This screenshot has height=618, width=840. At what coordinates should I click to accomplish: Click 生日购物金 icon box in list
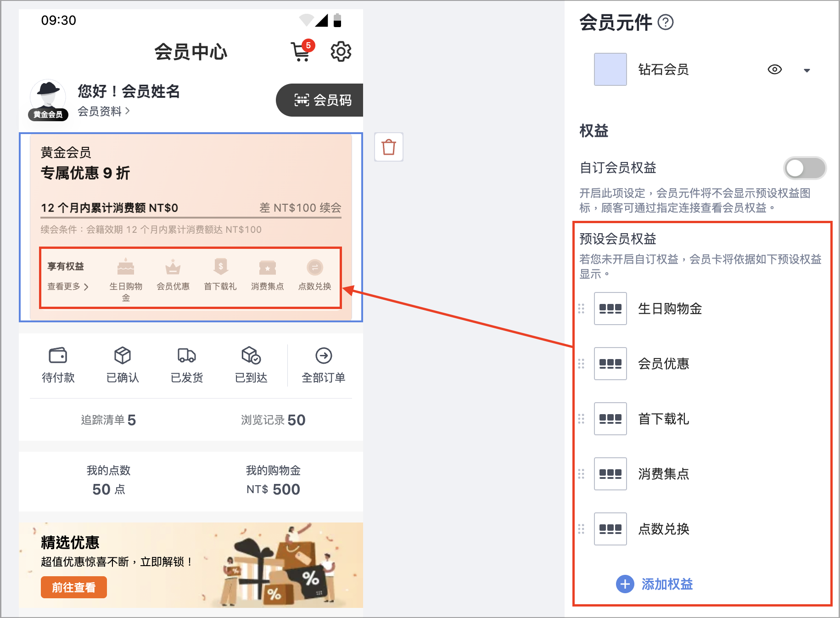610,309
